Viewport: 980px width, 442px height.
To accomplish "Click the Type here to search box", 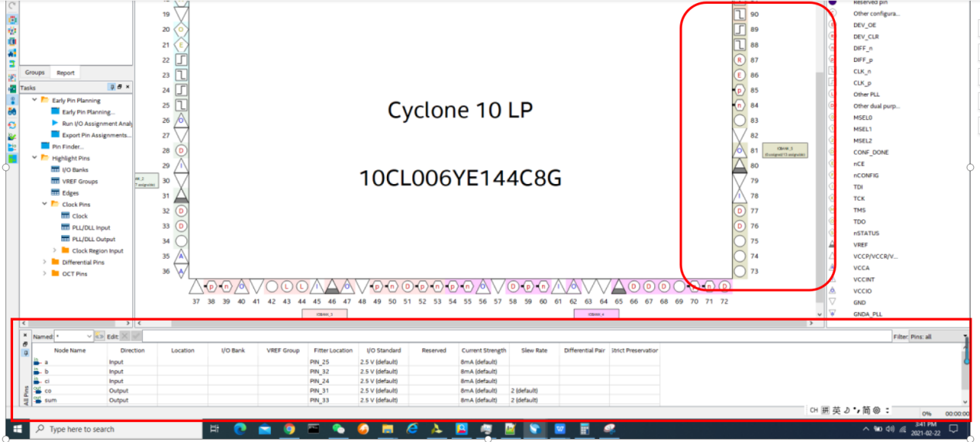I will click(x=116, y=429).
